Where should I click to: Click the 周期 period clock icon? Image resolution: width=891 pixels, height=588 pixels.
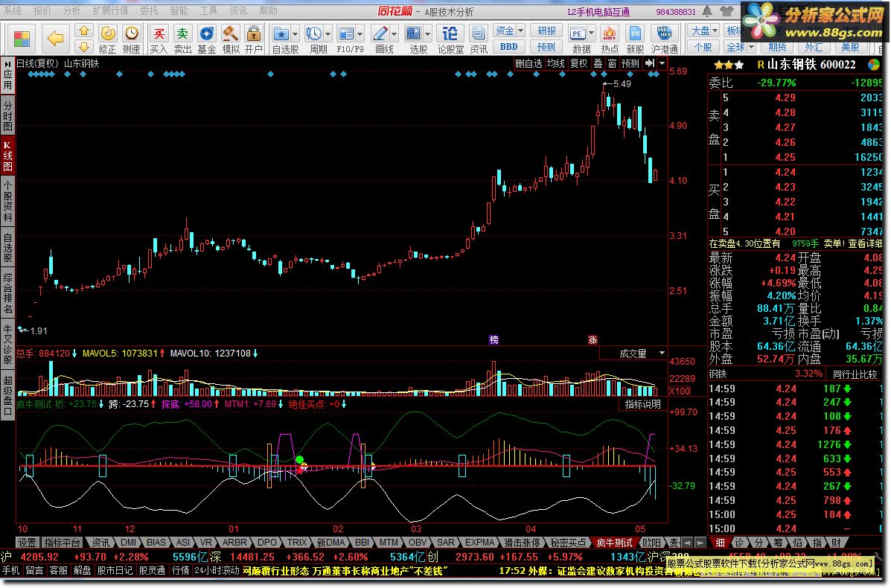(313, 33)
